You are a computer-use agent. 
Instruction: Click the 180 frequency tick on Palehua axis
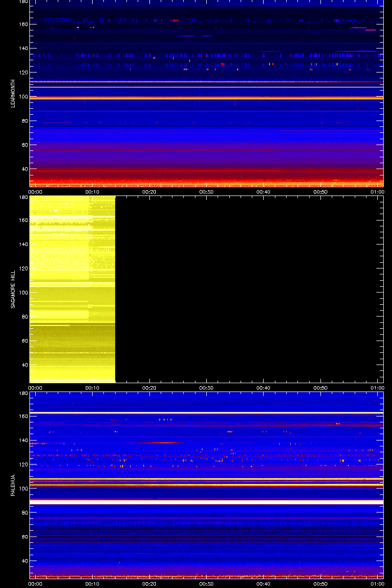pyautogui.click(x=23, y=393)
